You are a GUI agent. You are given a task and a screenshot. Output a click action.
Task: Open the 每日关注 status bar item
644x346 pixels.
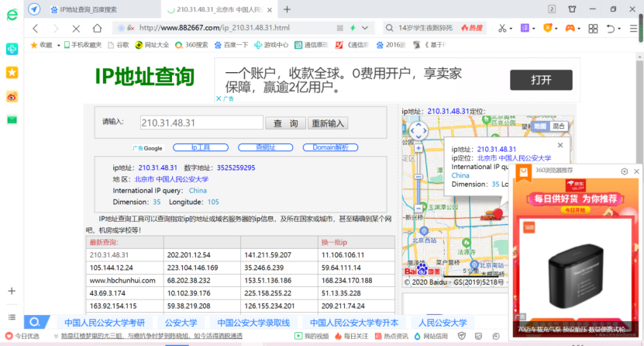point(352,336)
